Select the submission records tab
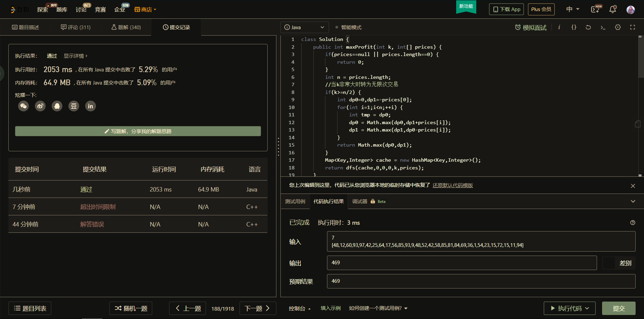 point(176,27)
